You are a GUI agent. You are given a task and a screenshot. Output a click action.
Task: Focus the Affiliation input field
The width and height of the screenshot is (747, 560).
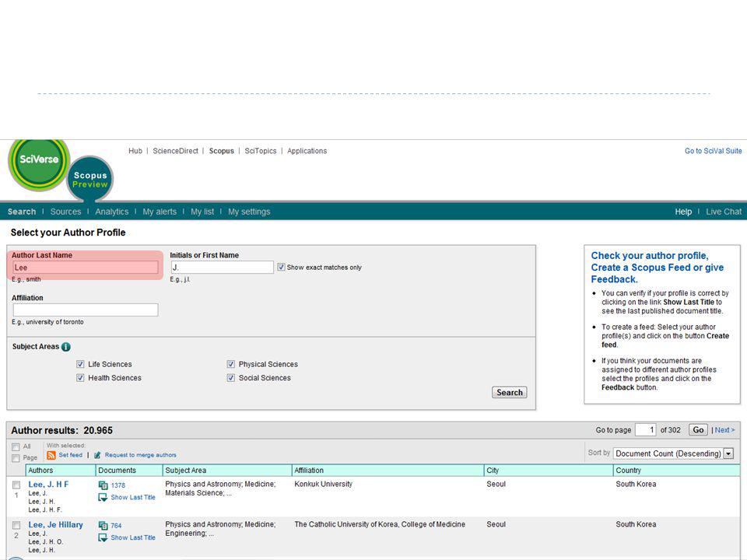pos(86,310)
